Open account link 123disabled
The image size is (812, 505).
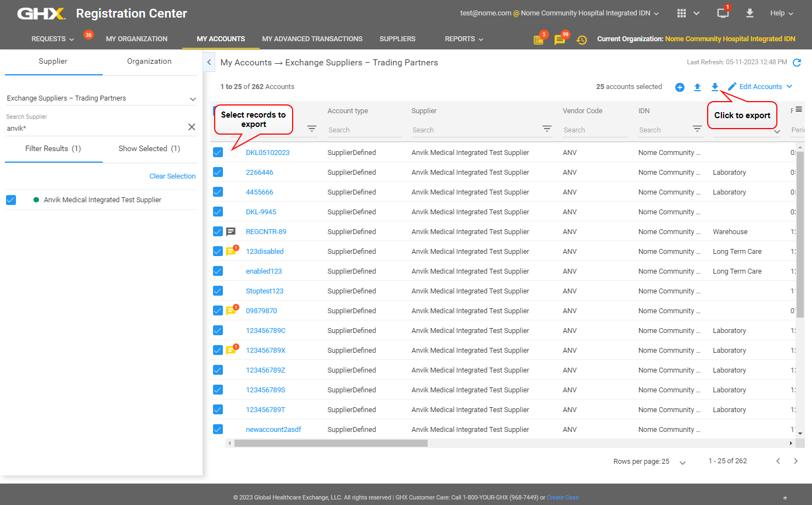click(265, 252)
